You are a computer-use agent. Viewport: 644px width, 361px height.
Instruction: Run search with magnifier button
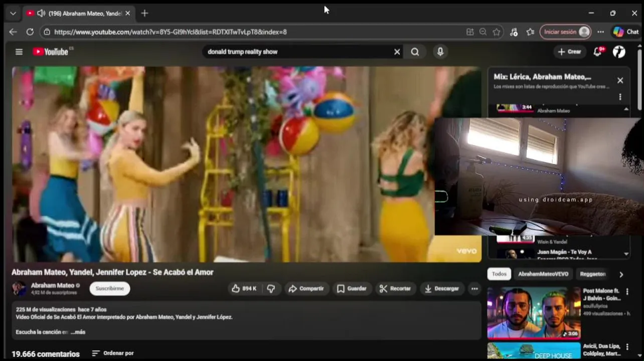pyautogui.click(x=415, y=52)
